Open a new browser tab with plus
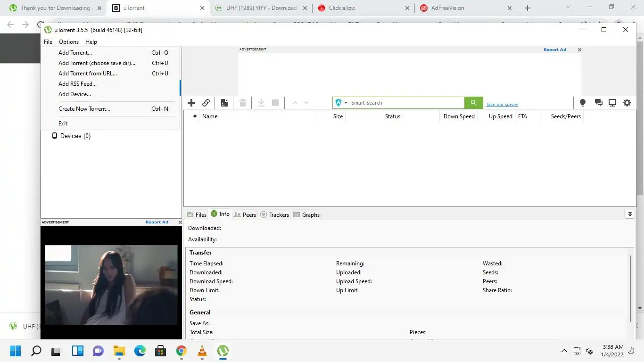644x362 pixels. [528, 8]
